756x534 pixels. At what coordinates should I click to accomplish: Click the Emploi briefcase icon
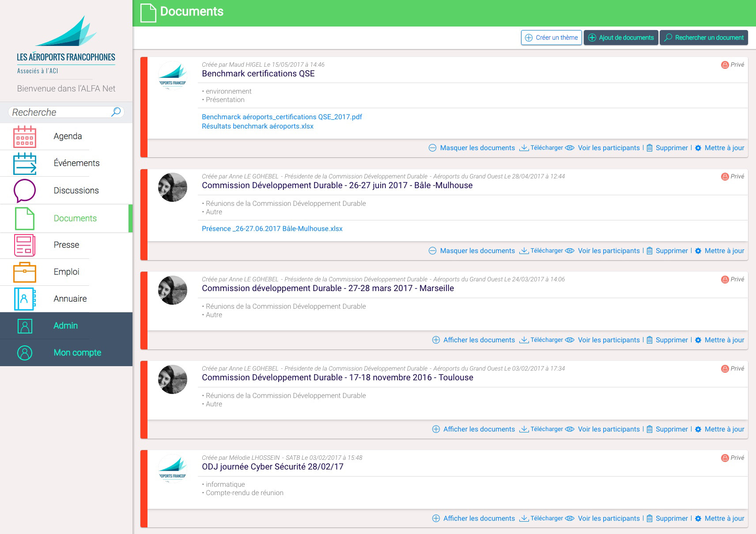[25, 272]
